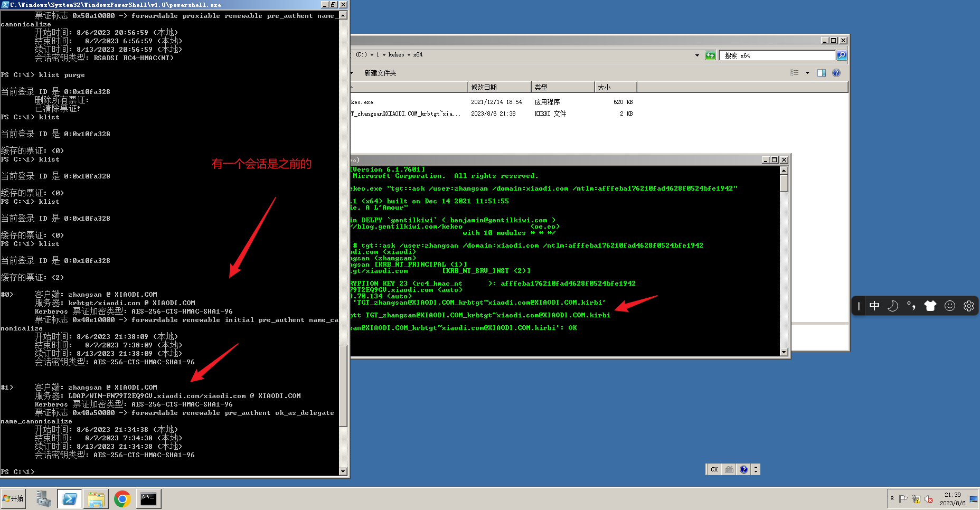Click the search magnifier icon in Explorer
This screenshot has height=510, width=980.
[842, 55]
